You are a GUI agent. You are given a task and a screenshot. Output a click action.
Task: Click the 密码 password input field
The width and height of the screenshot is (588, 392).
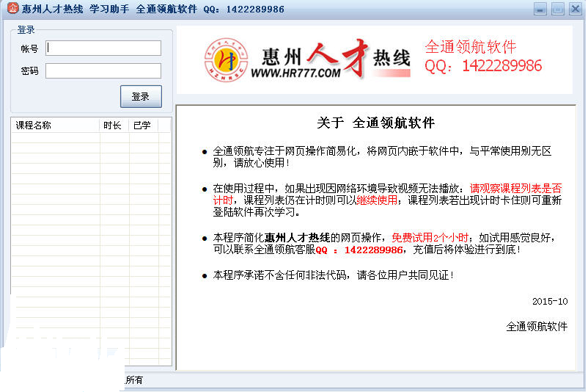103,71
